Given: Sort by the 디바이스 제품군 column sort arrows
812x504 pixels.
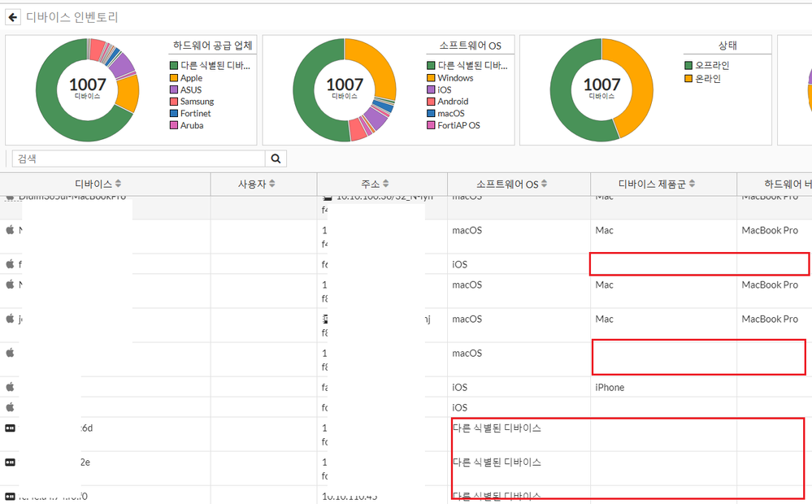Looking at the screenshot, I should click(692, 184).
